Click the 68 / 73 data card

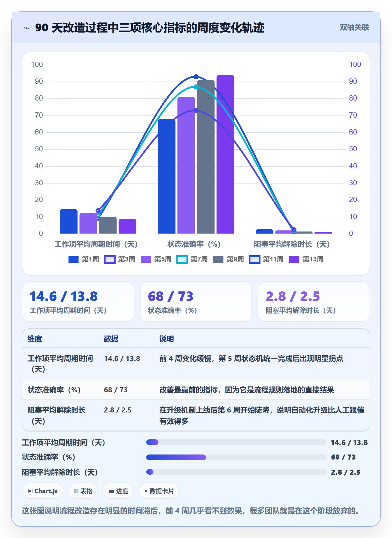[x=196, y=302]
